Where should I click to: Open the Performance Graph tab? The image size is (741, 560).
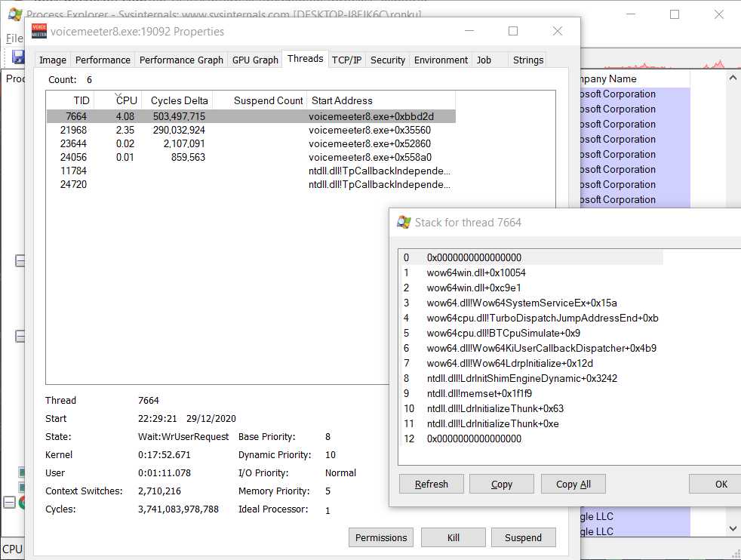point(181,60)
